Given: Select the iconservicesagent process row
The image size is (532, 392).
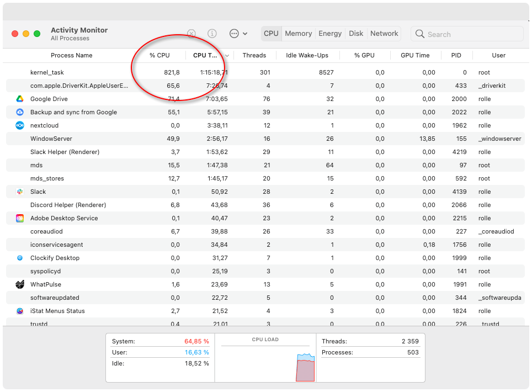Looking at the screenshot, I should coord(265,245).
